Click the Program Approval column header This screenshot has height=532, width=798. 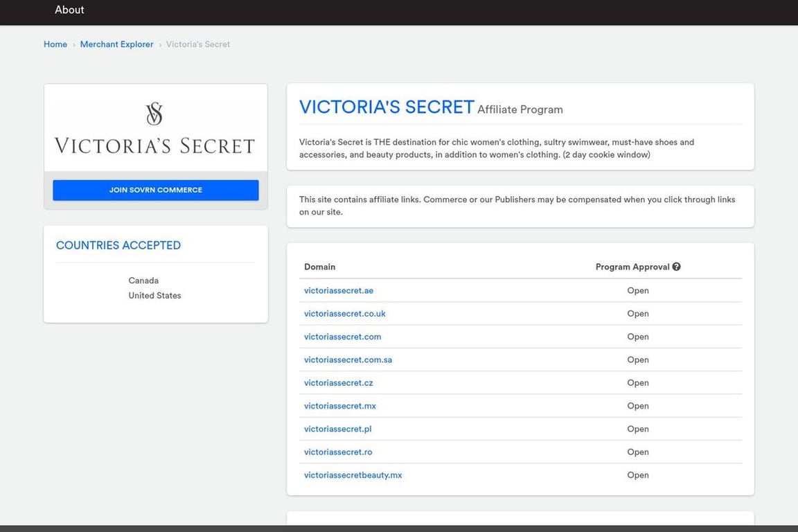[x=632, y=267]
